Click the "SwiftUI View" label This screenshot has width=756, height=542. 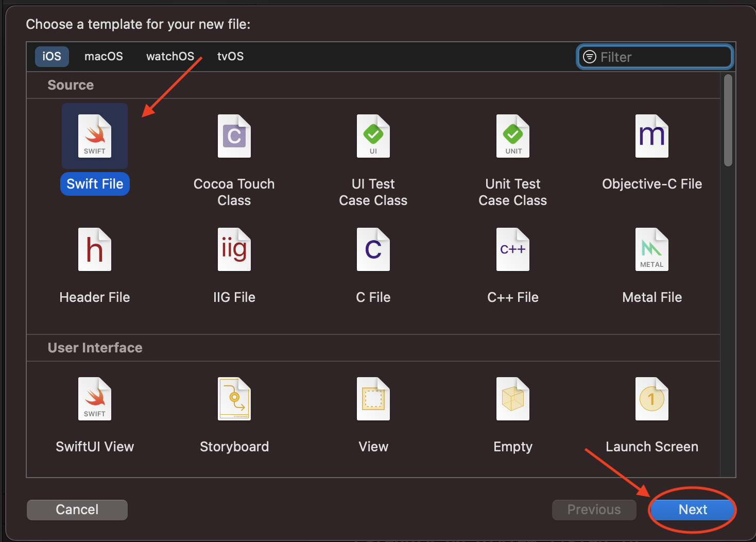pos(95,447)
